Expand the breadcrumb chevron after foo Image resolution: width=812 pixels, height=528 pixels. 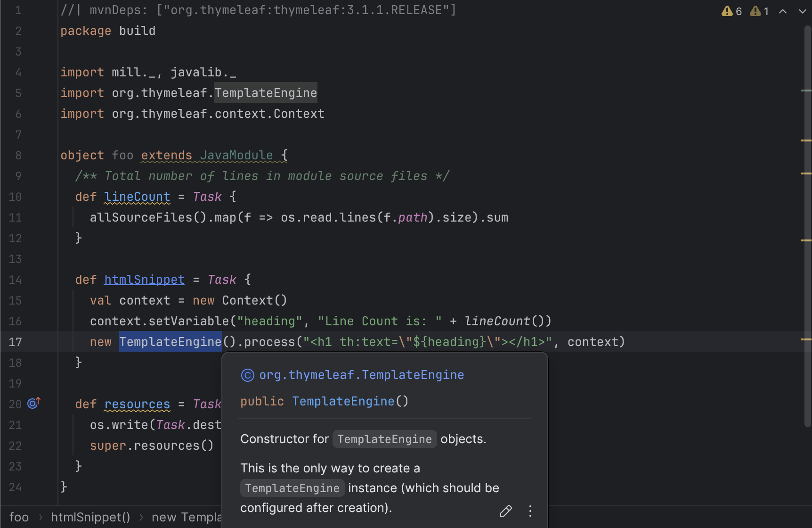point(40,517)
